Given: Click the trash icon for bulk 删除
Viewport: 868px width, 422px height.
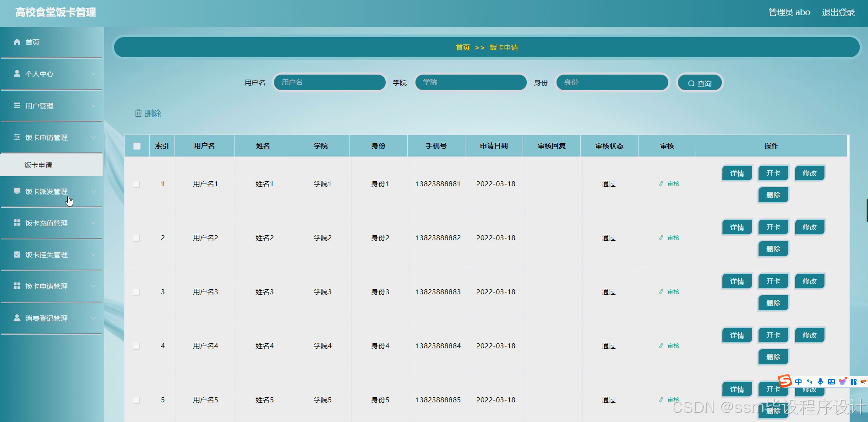Looking at the screenshot, I should pyautogui.click(x=138, y=113).
